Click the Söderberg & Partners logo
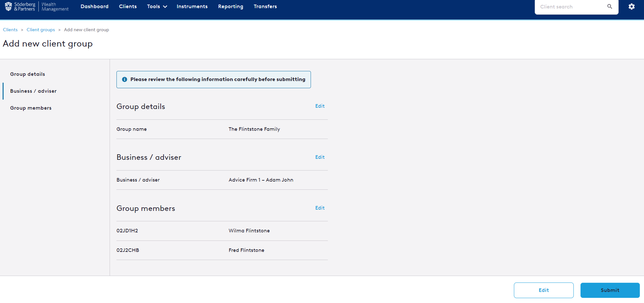This screenshot has width=644, height=303. click(x=20, y=7)
